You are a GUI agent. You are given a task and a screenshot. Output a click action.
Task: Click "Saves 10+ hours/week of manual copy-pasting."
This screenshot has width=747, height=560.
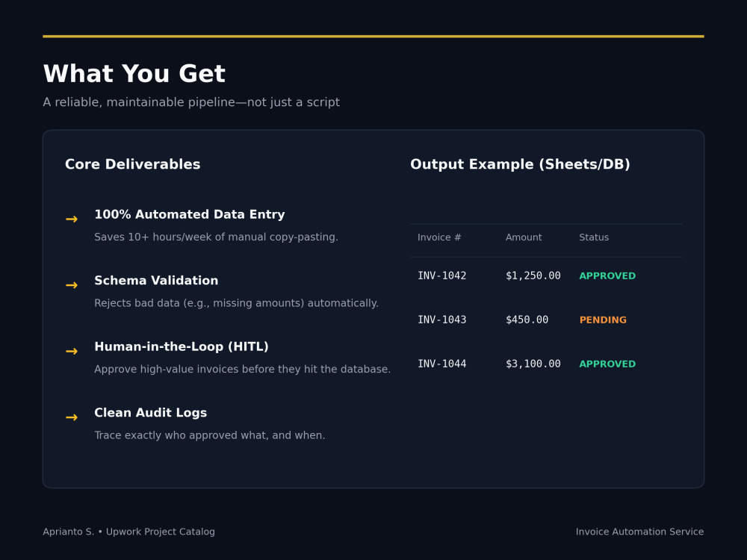pyautogui.click(x=216, y=237)
